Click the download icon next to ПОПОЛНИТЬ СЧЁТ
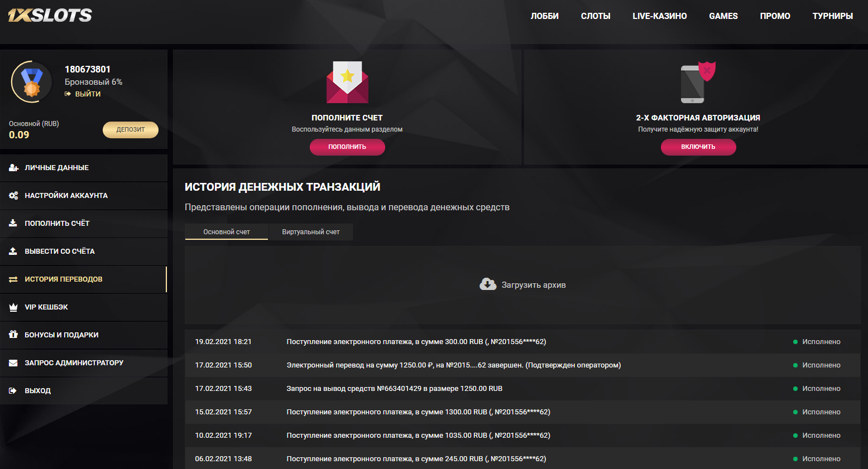 13,224
